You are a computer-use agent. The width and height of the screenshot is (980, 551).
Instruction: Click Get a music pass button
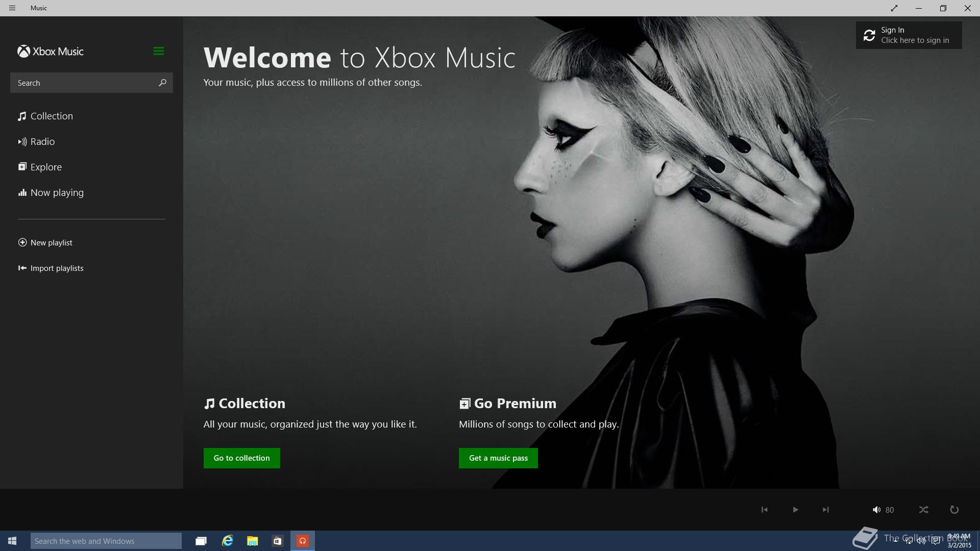tap(498, 458)
